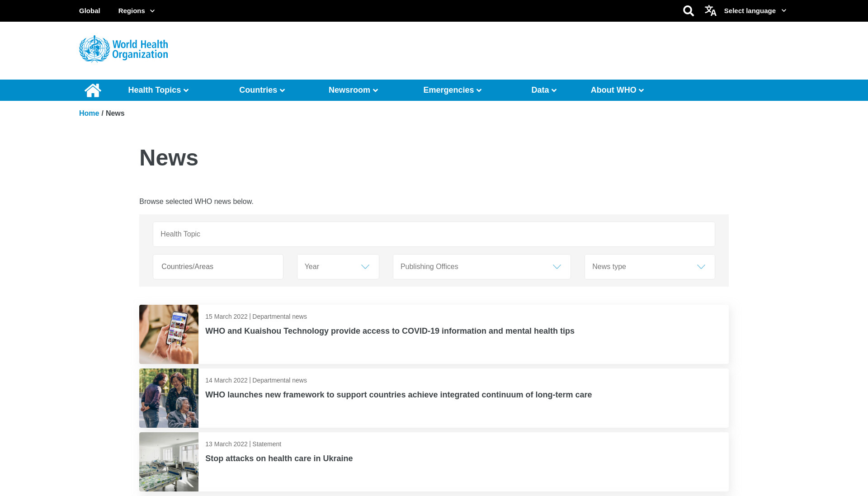
Task: Click 'Browse selected WHO news below.' text
Action: click(x=196, y=202)
